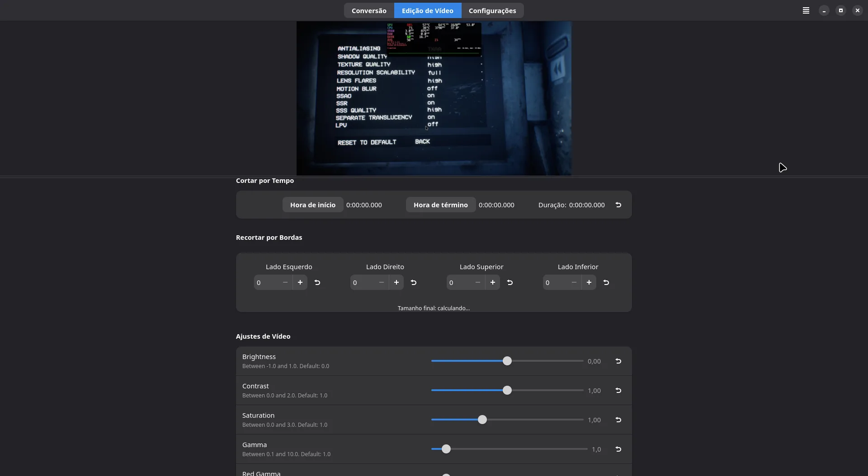
Task: Decrease Lado Superior crop with minus
Action: (478, 283)
